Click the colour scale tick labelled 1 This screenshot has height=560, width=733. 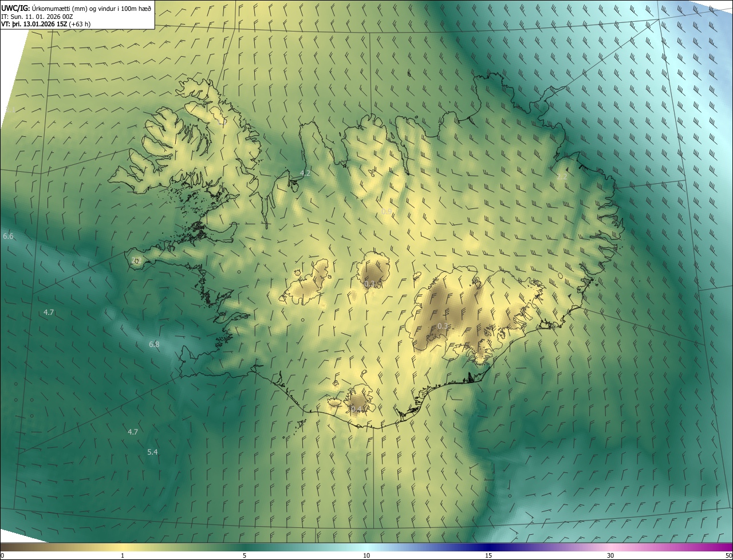coord(123,555)
